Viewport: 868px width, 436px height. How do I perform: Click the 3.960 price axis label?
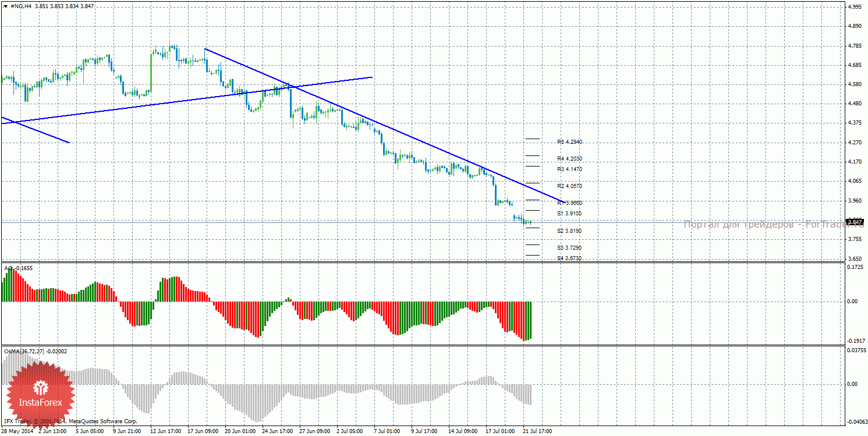(855, 201)
